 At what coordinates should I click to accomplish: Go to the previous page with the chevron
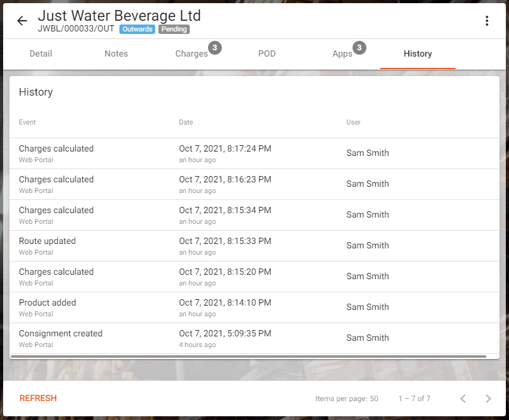(x=463, y=399)
